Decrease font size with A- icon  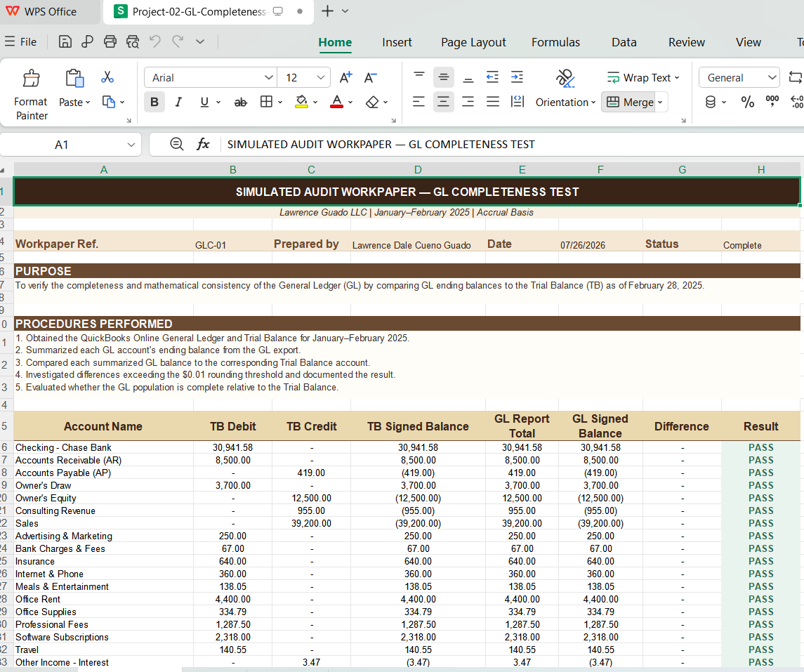pos(370,77)
